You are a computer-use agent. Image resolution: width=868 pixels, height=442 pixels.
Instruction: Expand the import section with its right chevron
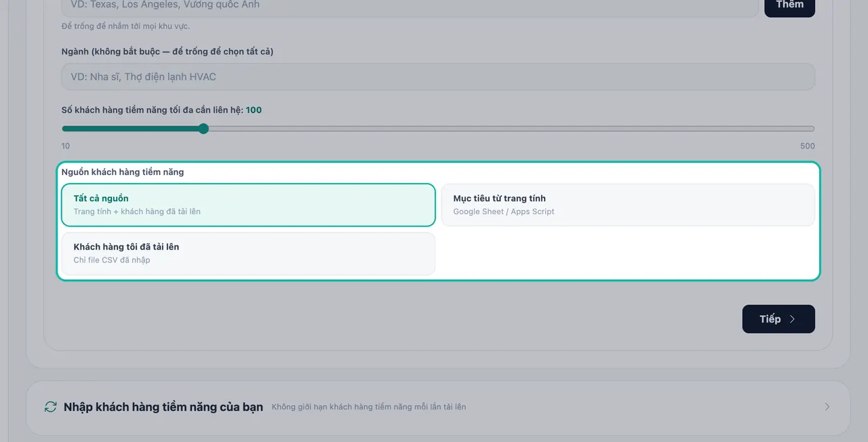coord(827,407)
